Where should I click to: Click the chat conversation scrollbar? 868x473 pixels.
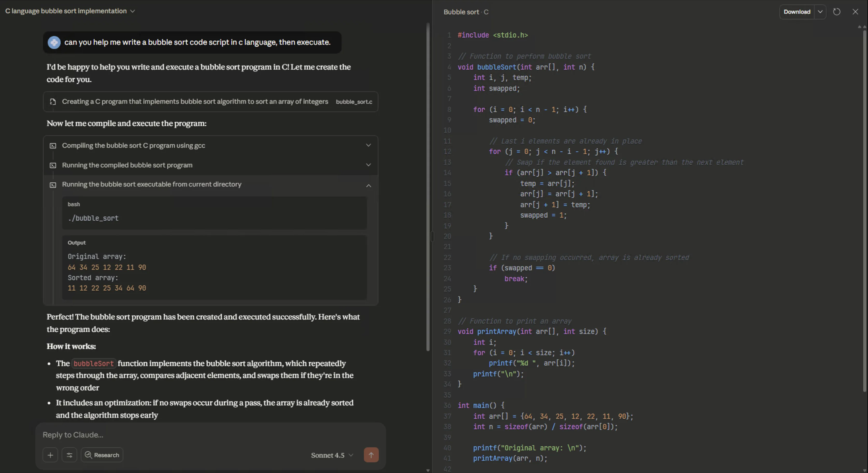click(x=428, y=187)
